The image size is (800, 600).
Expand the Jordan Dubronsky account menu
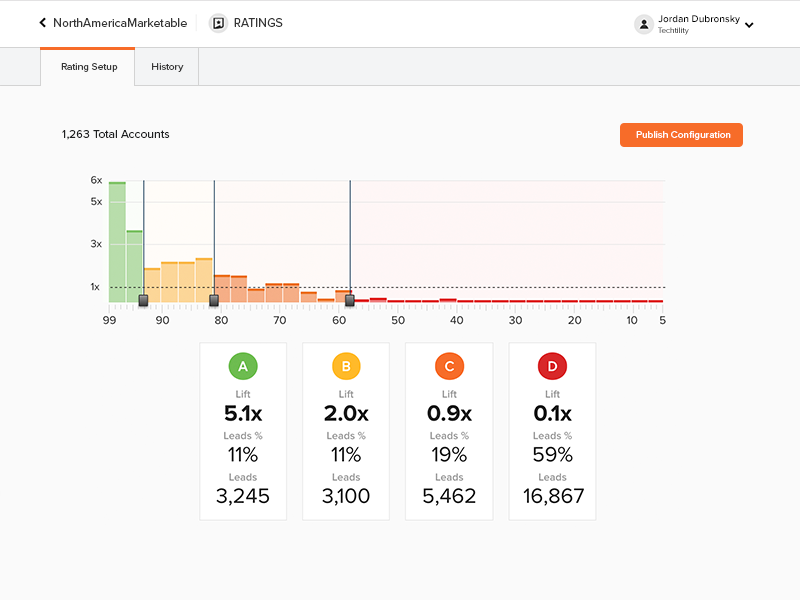pyautogui.click(x=749, y=25)
